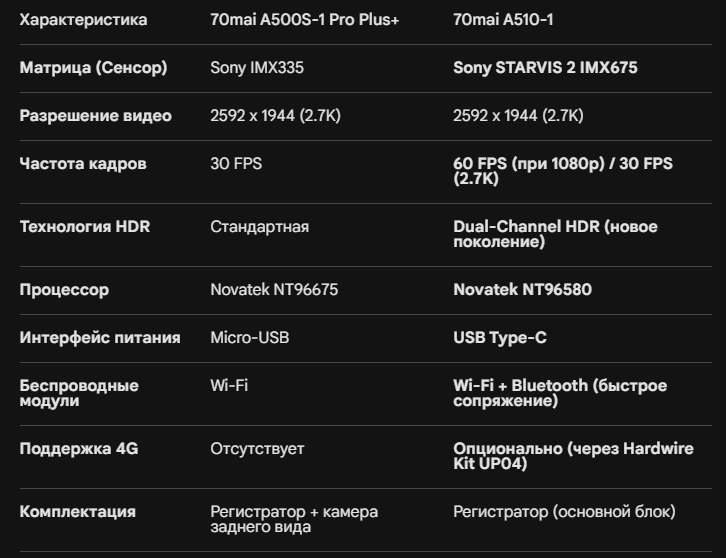
Task: Click the Novatek NT96580 cell
Action: 522,289
